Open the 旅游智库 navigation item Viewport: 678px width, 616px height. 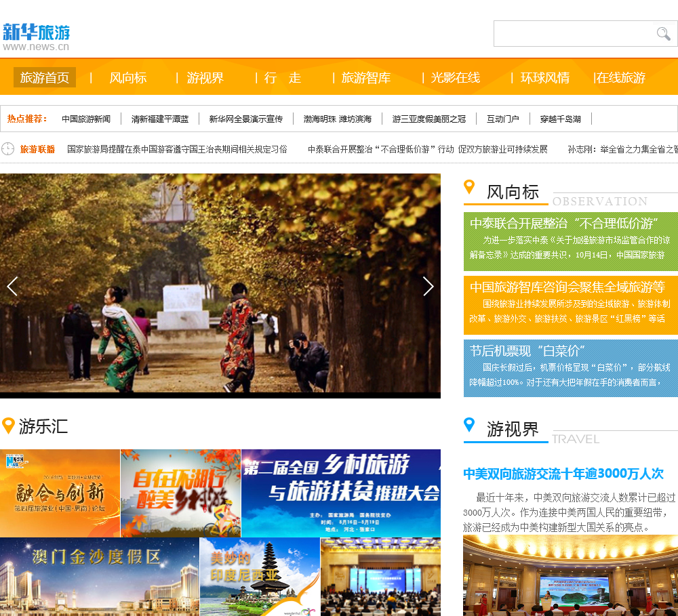366,78
